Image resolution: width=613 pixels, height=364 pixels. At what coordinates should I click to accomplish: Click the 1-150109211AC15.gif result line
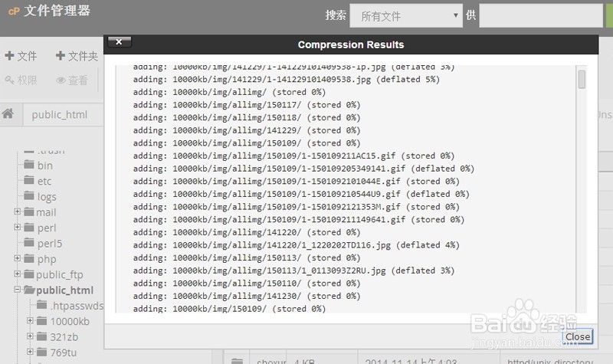(x=293, y=156)
